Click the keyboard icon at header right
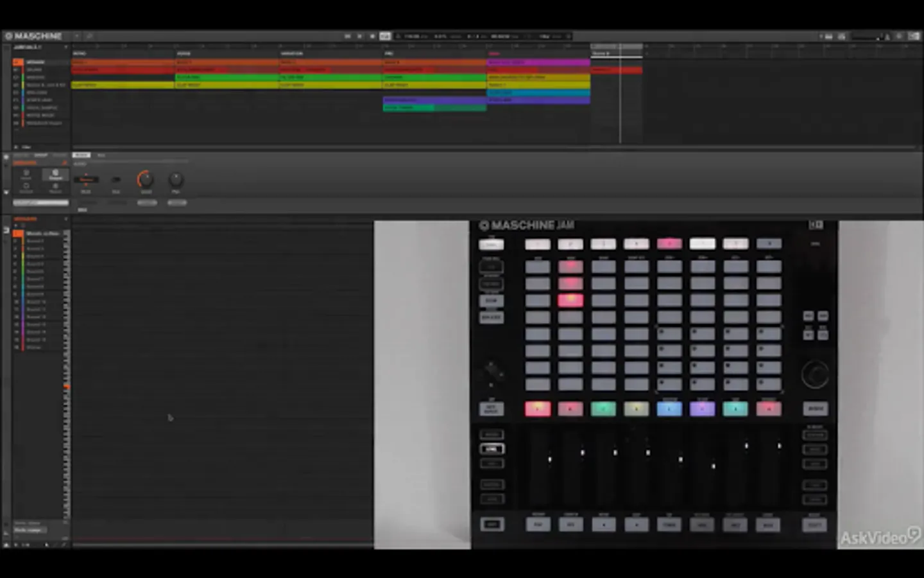 829,37
